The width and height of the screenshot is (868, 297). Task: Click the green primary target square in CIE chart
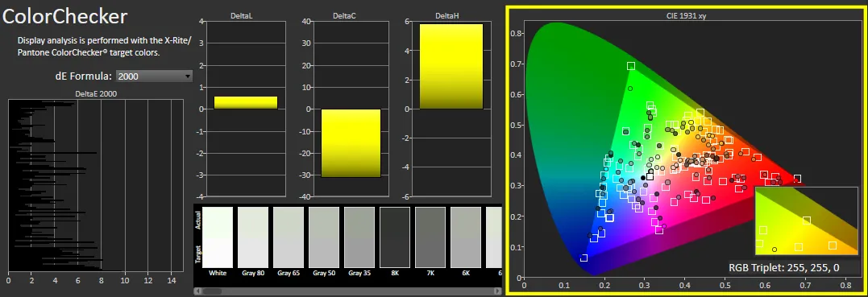631,66
